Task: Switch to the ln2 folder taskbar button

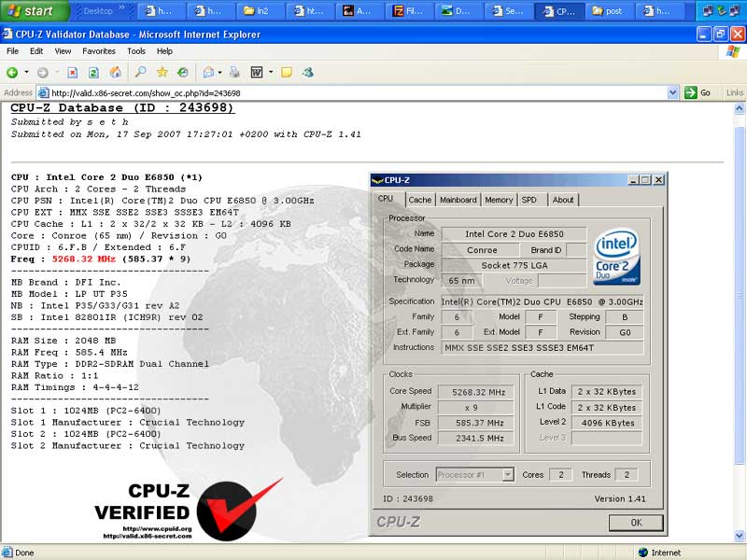Action: point(261,11)
